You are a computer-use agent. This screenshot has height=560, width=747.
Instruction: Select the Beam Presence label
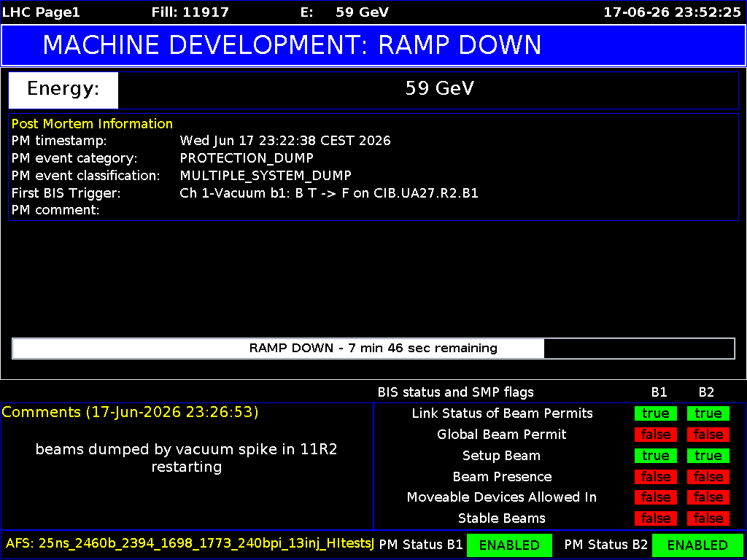[x=502, y=477]
